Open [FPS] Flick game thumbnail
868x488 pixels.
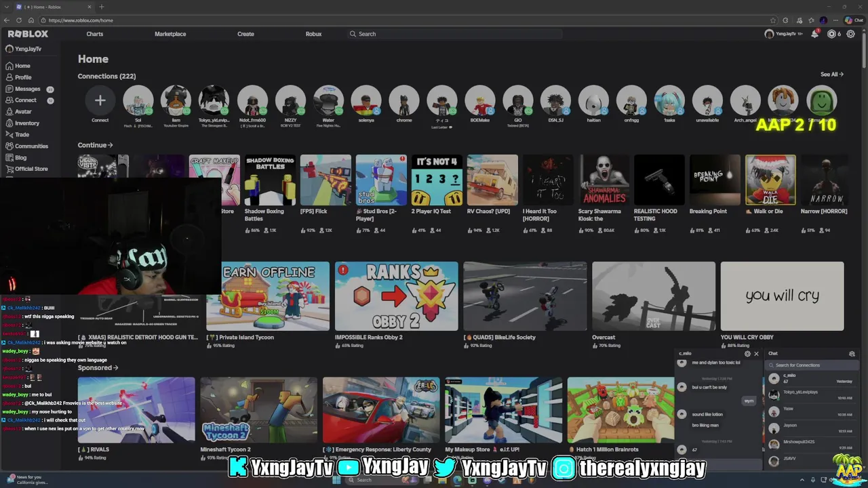[x=325, y=180]
